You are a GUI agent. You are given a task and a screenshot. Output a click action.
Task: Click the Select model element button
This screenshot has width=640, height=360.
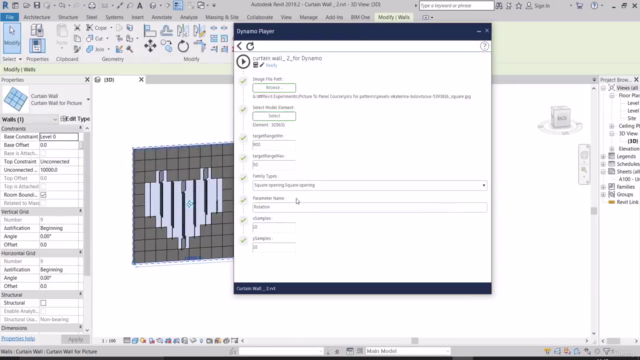click(274, 116)
